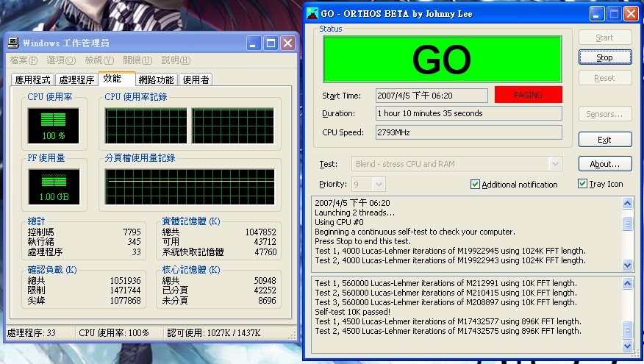Click lower log scroll-down arrow
Screen dimensions: 644x364
[627, 346]
